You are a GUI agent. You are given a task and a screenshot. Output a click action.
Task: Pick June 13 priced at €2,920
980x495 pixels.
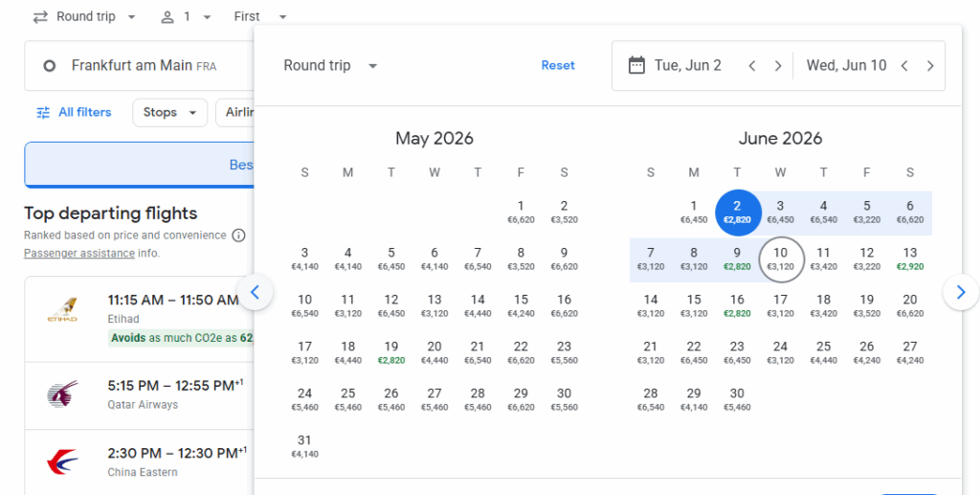tap(909, 259)
